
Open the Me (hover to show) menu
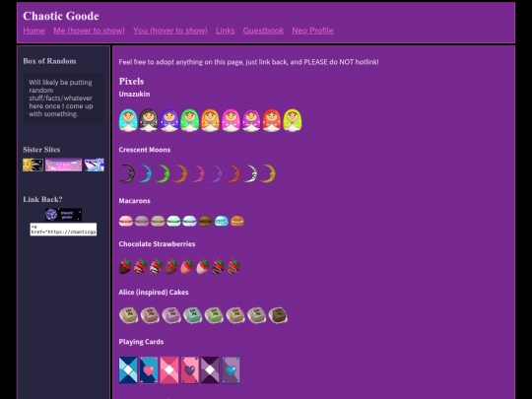pyautogui.click(x=89, y=31)
